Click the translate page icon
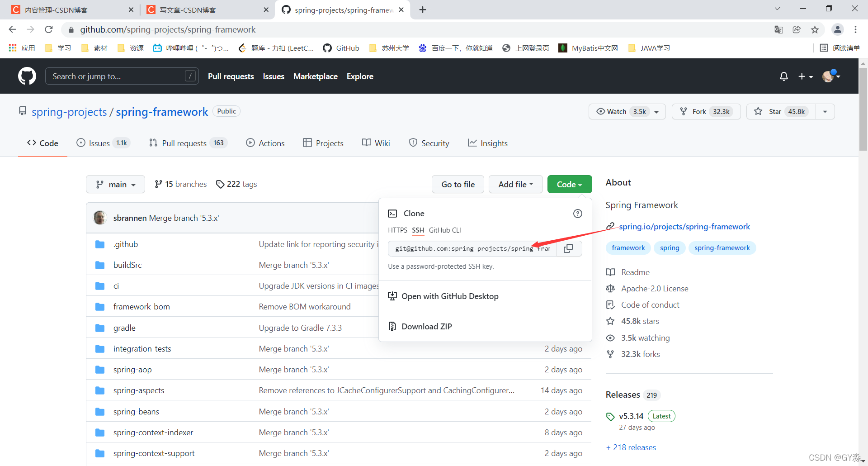This screenshot has height=466, width=868. 778,29
